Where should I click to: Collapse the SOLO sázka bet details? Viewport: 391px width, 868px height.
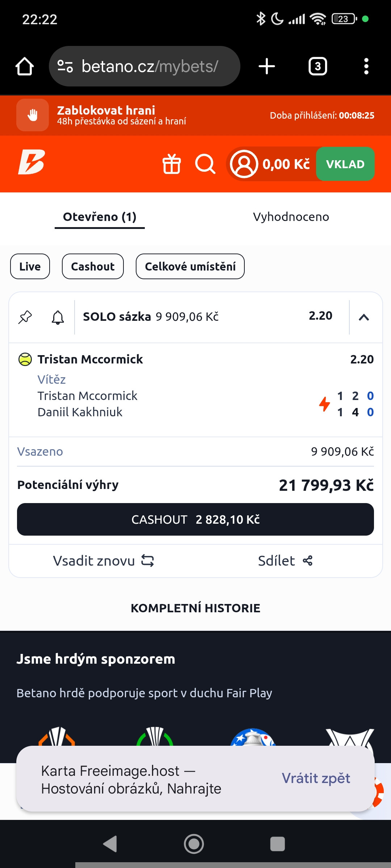pyautogui.click(x=364, y=317)
